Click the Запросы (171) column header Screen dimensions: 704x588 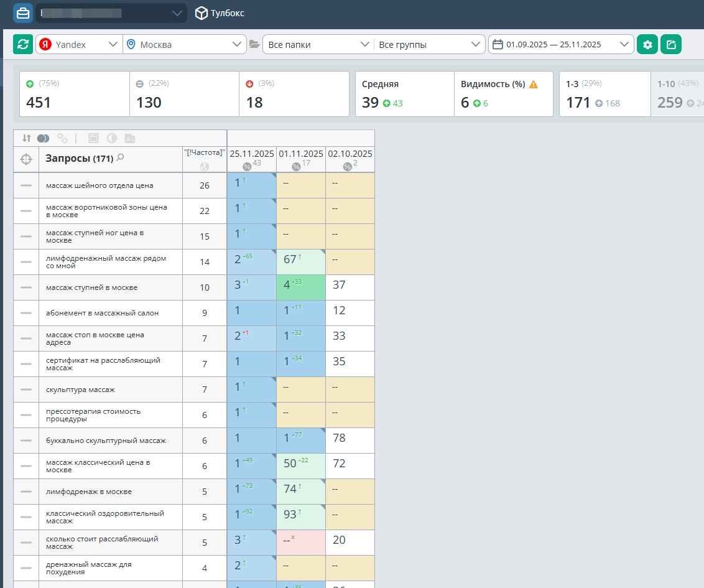tap(111, 159)
